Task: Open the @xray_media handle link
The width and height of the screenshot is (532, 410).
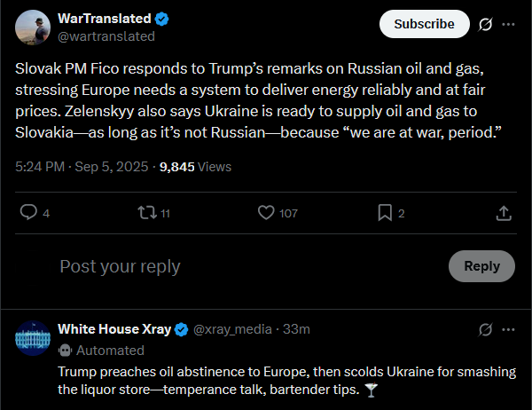Action: (x=232, y=329)
